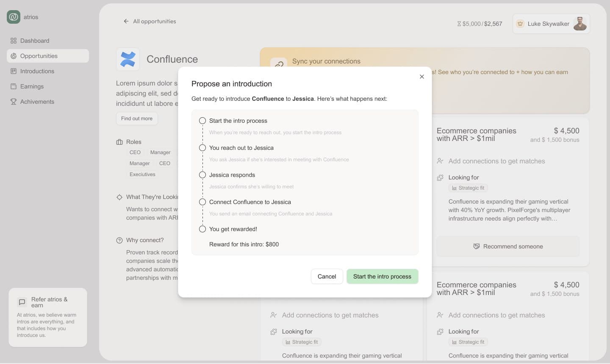This screenshot has width=610, height=364.
Task: Select the Jessica responds step circle
Action: point(202,175)
